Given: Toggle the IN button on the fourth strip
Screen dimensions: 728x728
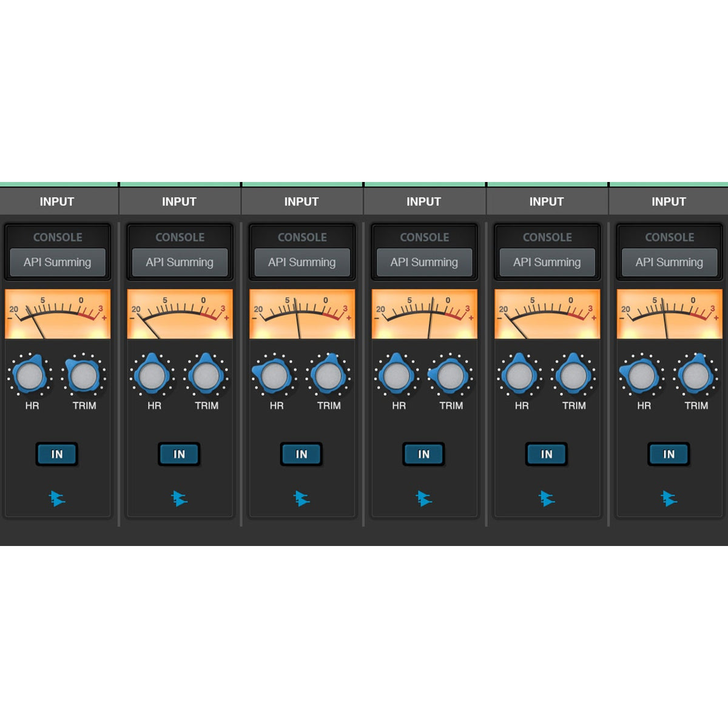Looking at the screenshot, I should [x=423, y=454].
